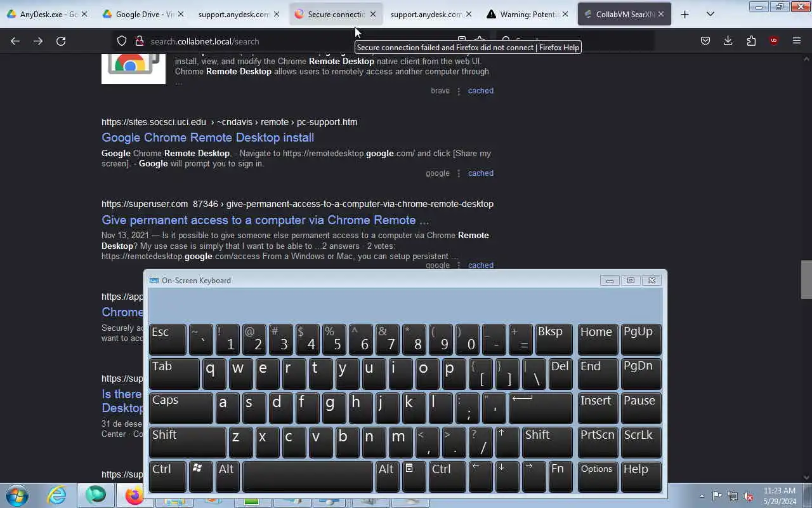Tap the context menu key beside right Alt
The height and width of the screenshot is (508, 812).
[x=414, y=476]
